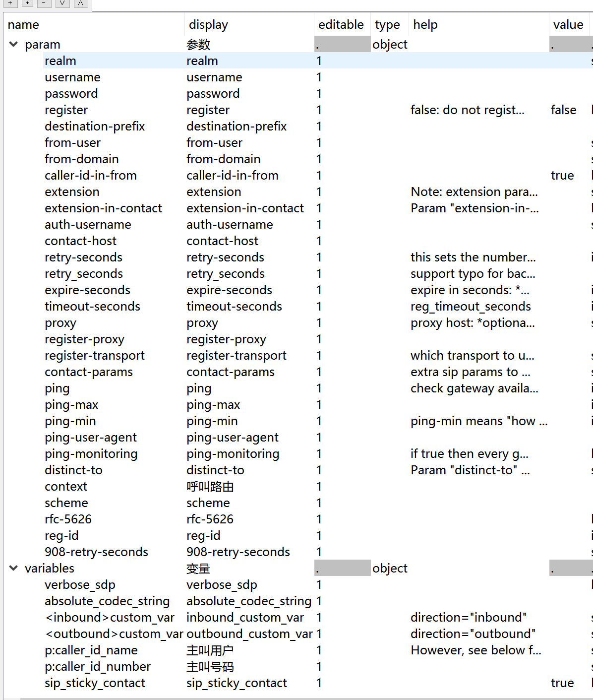Screen dimensions: 593x700
Task: Select from-user in the name column
Action: (x=72, y=143)
